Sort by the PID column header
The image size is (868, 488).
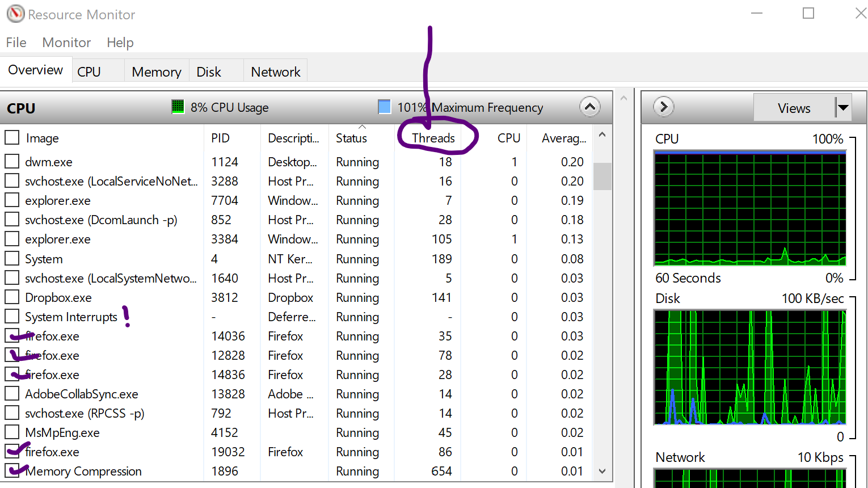pos(221,138)
